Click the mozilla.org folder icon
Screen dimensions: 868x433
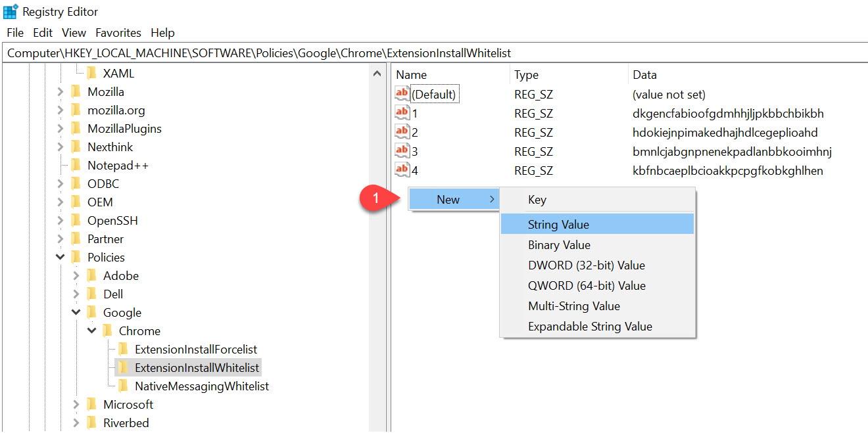tap(76, 110)
